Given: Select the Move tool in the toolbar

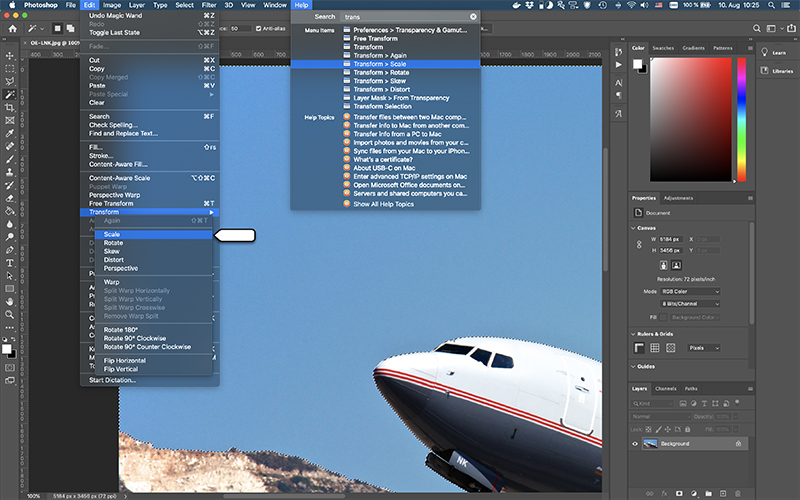Looking at the screenshot, I should (x=9, y=55).
